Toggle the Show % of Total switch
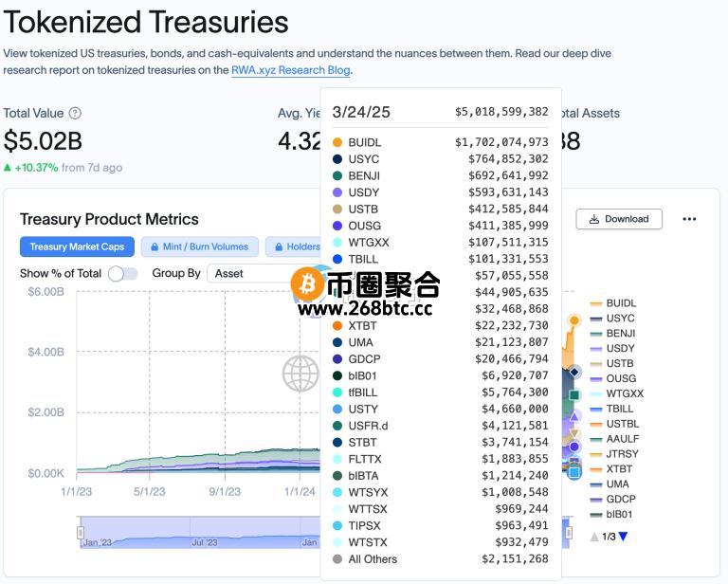 point(123,273)
